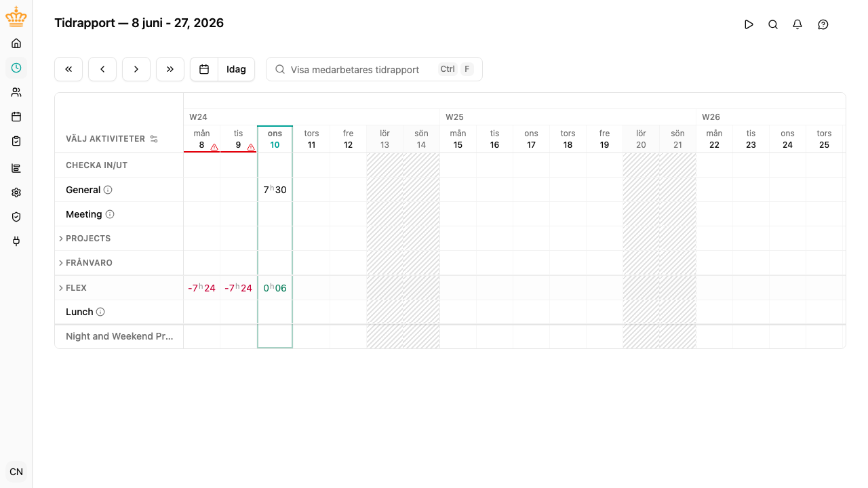Screen dimensions: 868x488
Task: Click the Night and Weekend Pr... row label
Action: (119, 336)
